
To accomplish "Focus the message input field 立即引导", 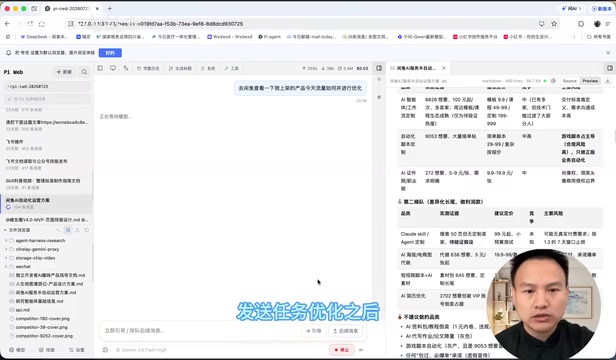I will click(200, 331).
